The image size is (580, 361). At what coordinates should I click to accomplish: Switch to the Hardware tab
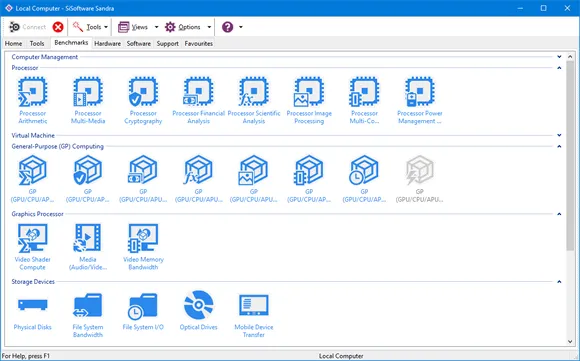click(x=108, y=44)
